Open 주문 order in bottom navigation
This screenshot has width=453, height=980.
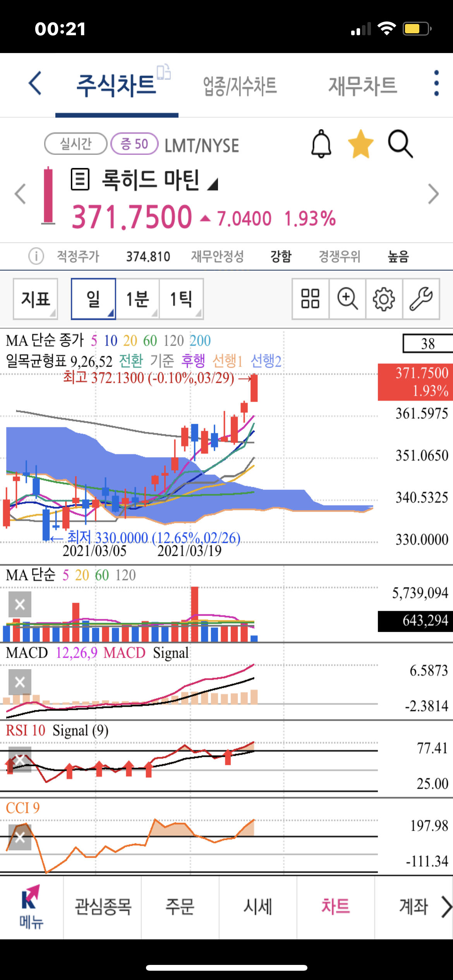[180, 907]
